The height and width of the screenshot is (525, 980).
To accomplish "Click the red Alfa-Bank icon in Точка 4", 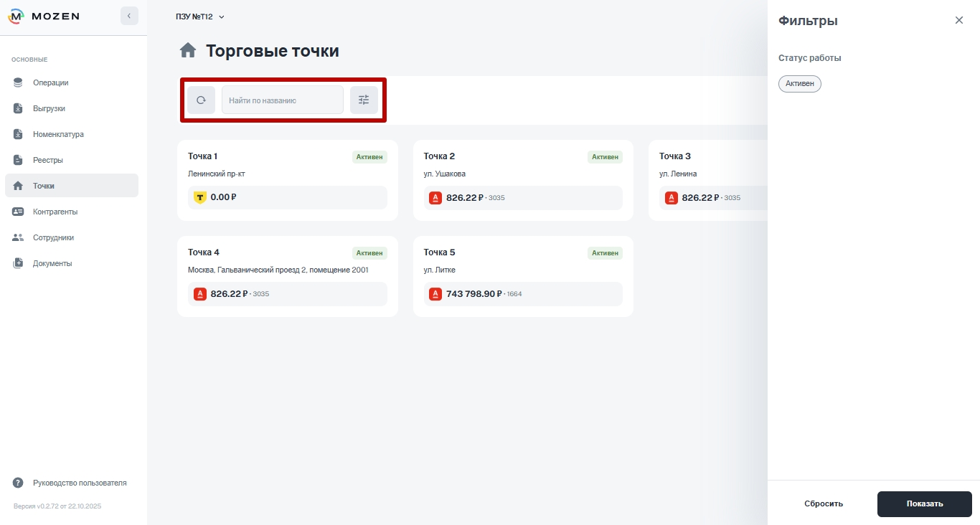I will [199, 294].
